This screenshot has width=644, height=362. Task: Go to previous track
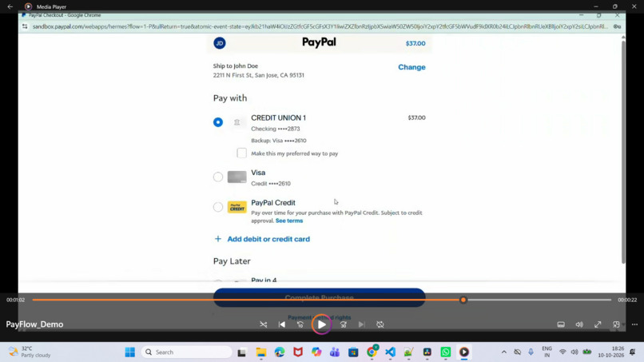point(282,324)
